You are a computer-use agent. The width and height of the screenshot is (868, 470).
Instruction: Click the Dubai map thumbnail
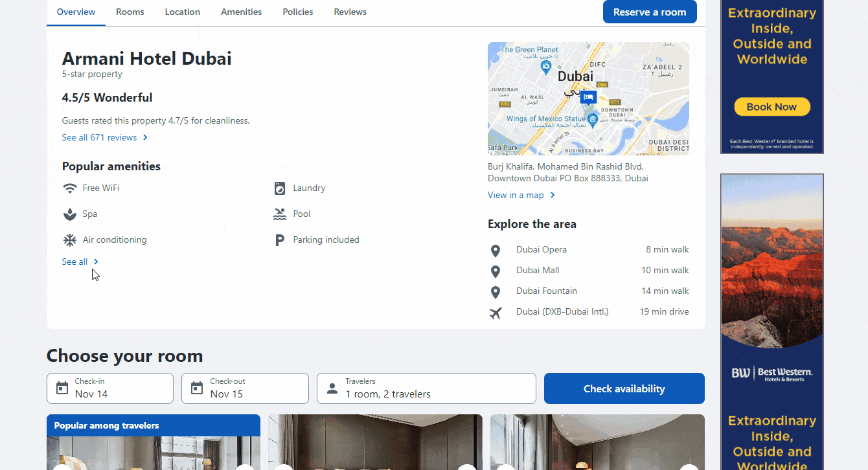click(588, 98)
